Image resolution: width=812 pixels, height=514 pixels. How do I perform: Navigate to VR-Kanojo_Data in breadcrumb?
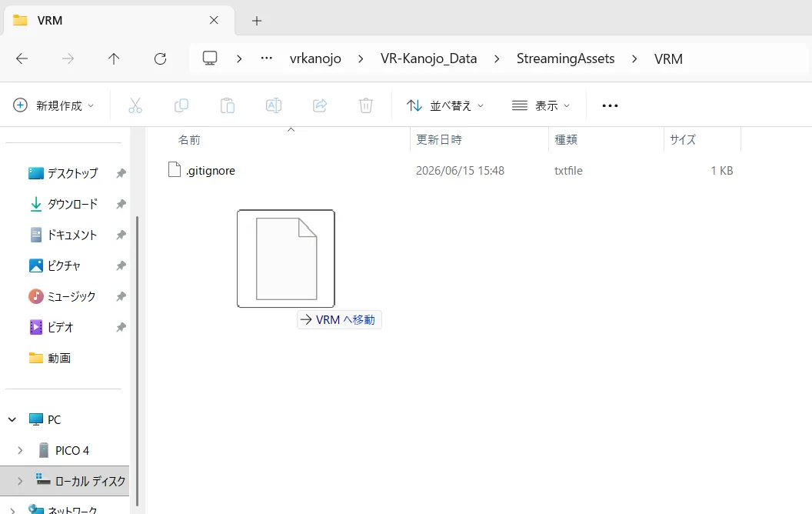point(429,58)
